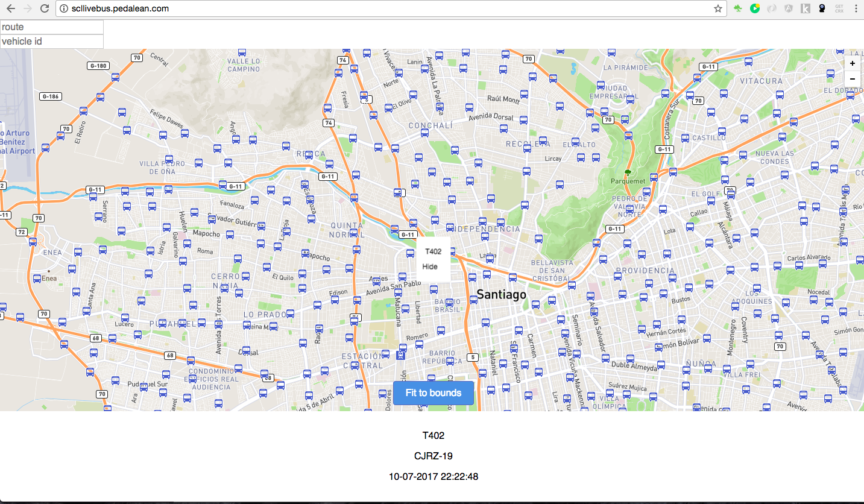Select the bus marker left of CASTILLO
Screen dimensions: 864x504
coord(685,138)
